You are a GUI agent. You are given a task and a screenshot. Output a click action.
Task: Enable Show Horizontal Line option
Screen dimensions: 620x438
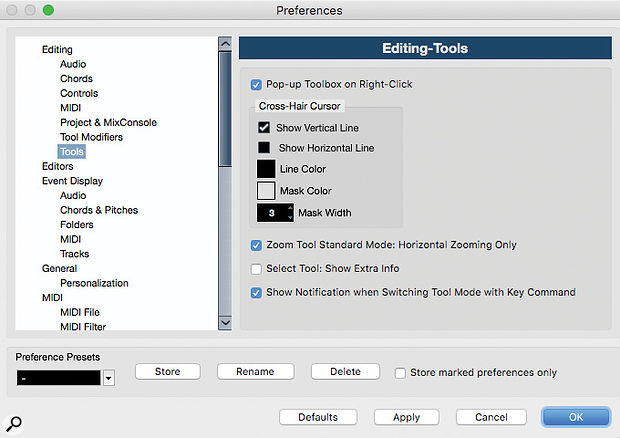[264, 147]
